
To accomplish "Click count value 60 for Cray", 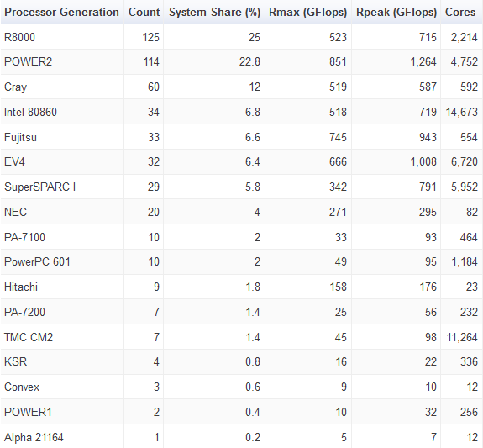I will click(x=154, y=87).
